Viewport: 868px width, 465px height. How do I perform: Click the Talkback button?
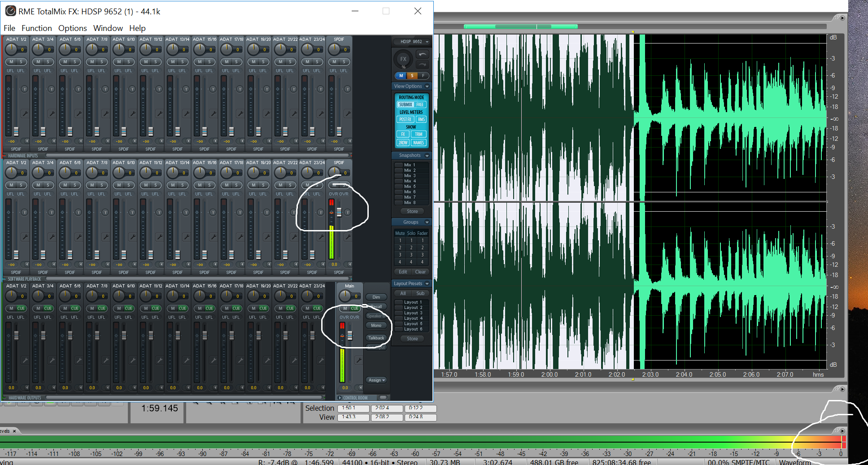376,338
